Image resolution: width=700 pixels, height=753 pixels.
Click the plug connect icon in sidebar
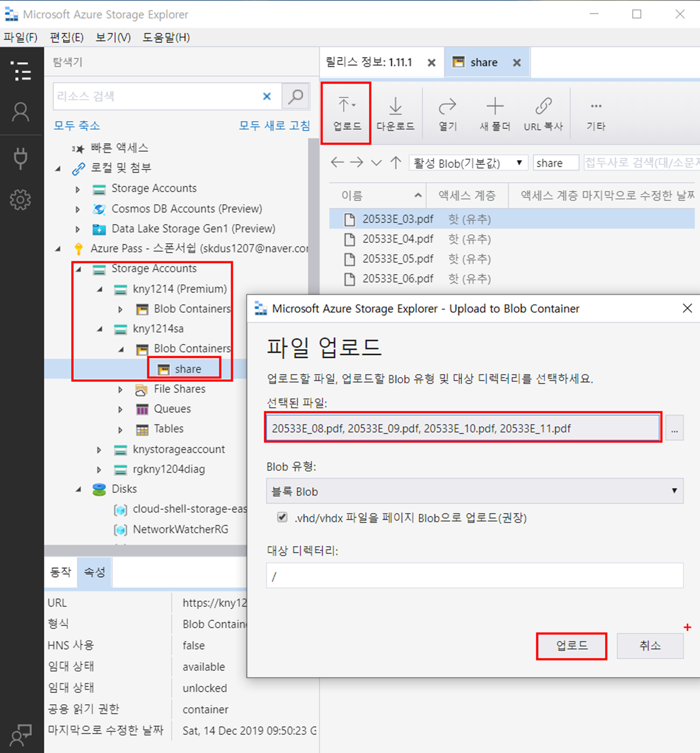21,158
